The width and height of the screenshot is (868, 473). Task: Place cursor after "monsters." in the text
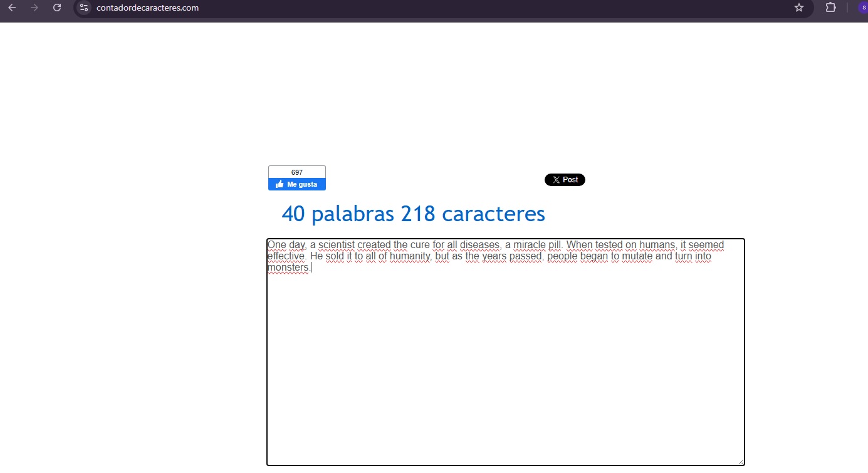click(311, 268)
